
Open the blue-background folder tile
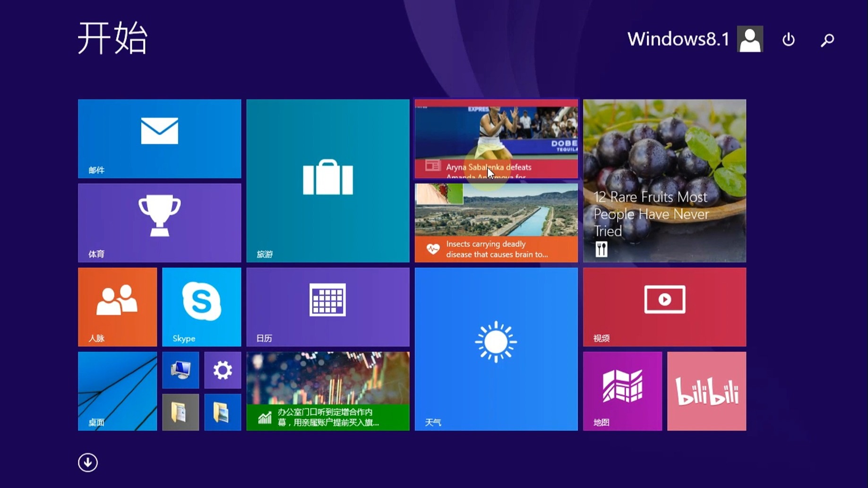click(x=223, y=412)
